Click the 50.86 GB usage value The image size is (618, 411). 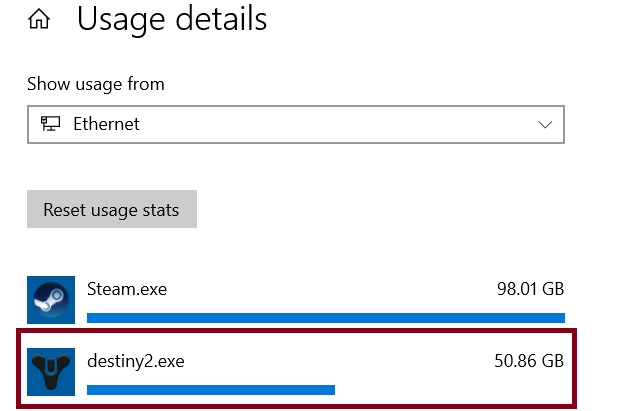point(529,361)
